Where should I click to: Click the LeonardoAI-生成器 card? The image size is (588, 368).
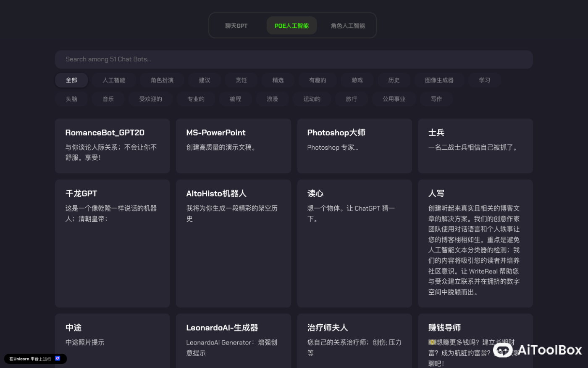pyautogui.click(x=233, y=341)
